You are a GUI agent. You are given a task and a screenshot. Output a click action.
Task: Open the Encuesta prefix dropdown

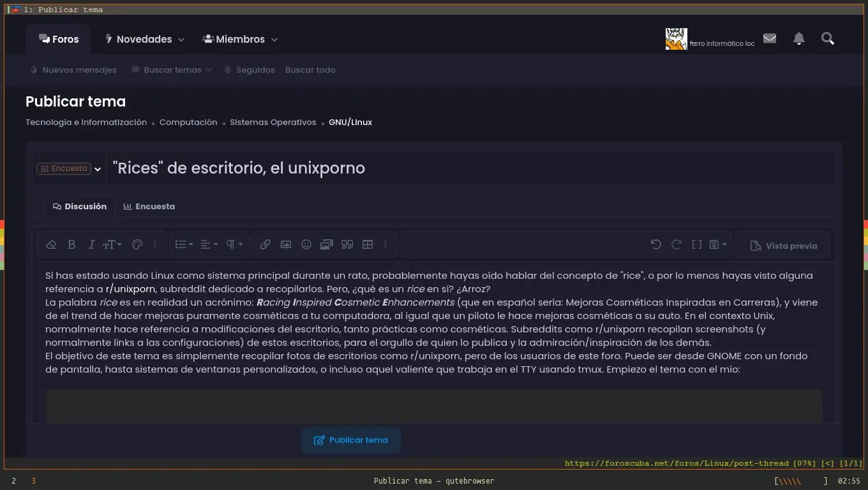pyautogui.click(x=69, y=168)
